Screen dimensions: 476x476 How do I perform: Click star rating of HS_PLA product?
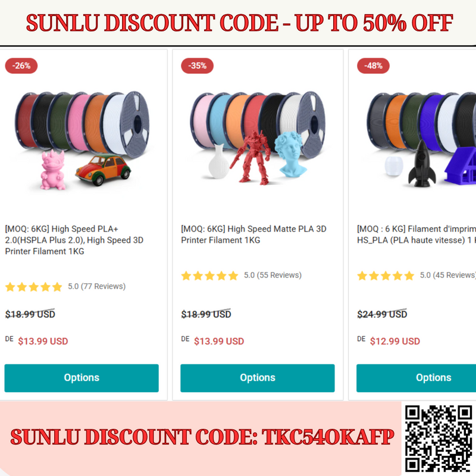coord(386,275)
